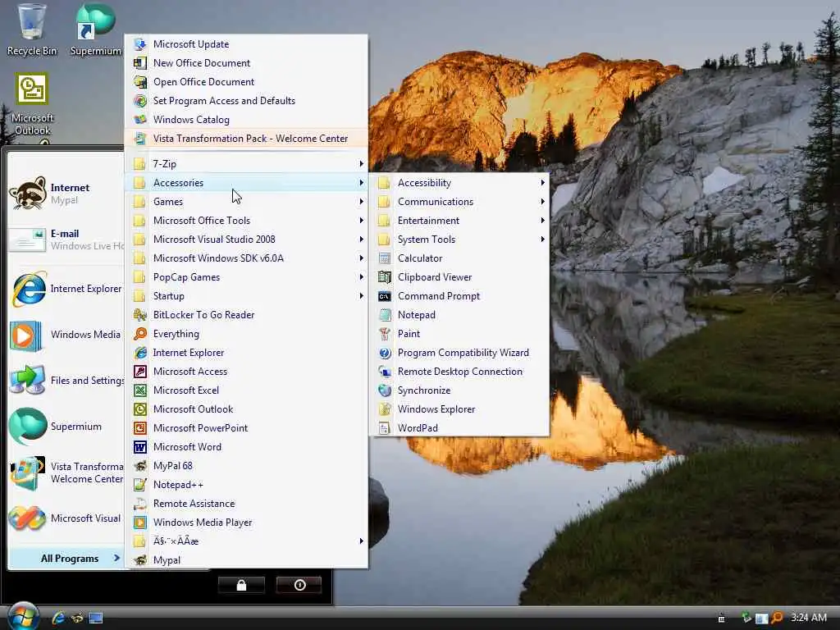
Task: Click Internet Explorer quick launch taskbar icon
Action: click(58, 618)
